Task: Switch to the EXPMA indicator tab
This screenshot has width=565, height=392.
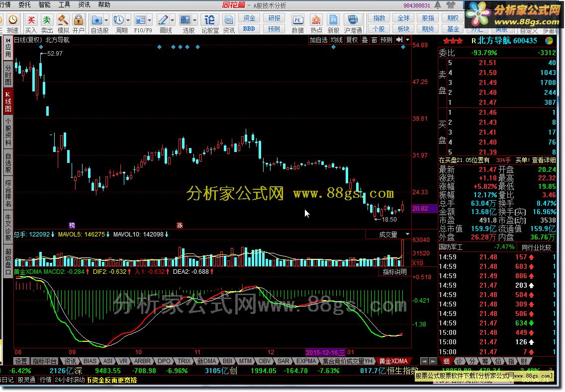Action: 306,361
